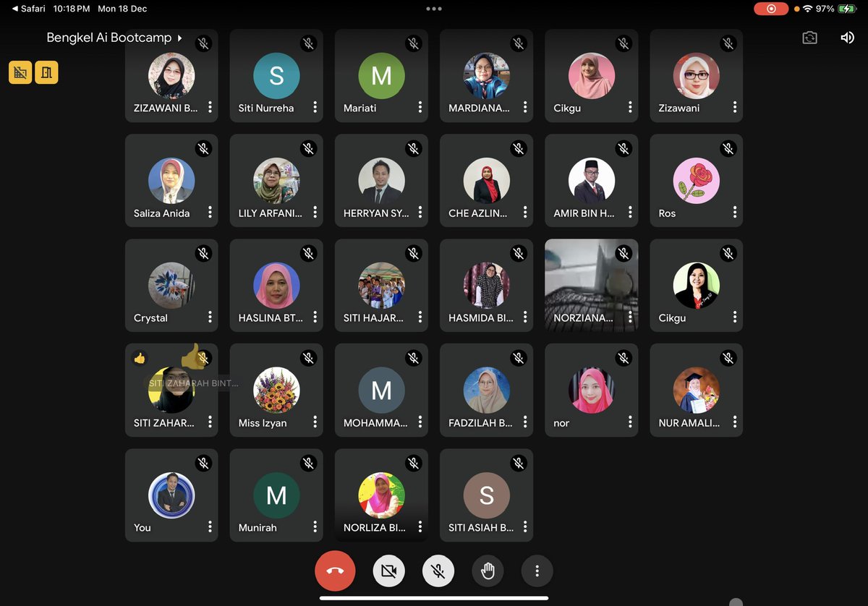This screenshot has width=868, height=606.
Task: Select your own avatar in You tile
Action: (171, 495)
